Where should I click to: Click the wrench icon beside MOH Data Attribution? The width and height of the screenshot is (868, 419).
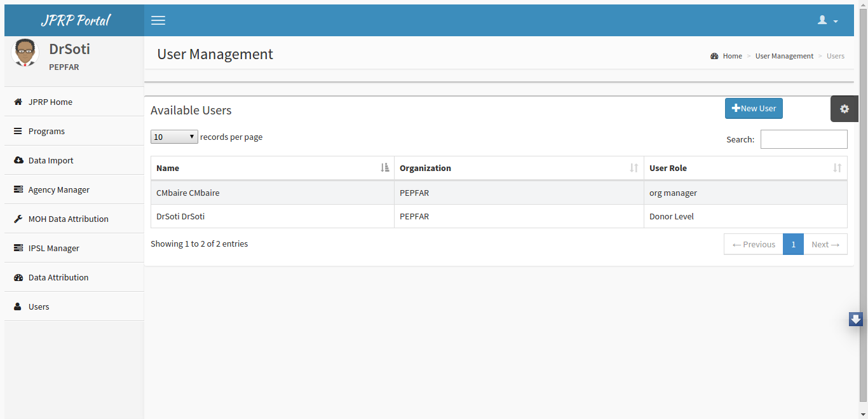pos(18,219)
